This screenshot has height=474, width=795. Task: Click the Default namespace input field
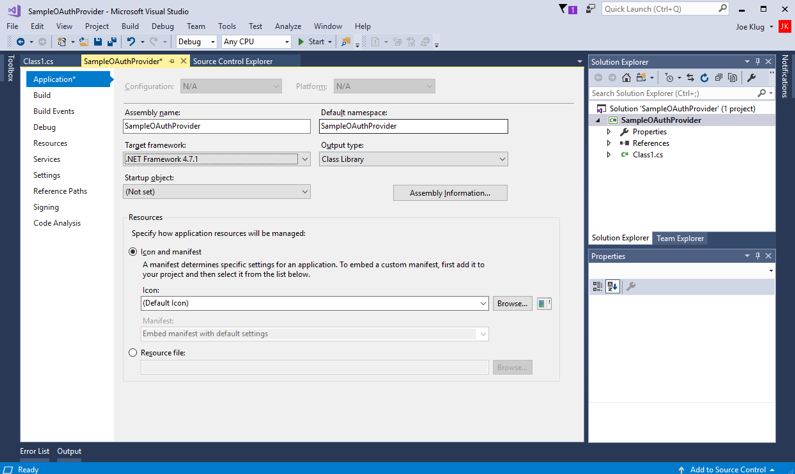413,126
